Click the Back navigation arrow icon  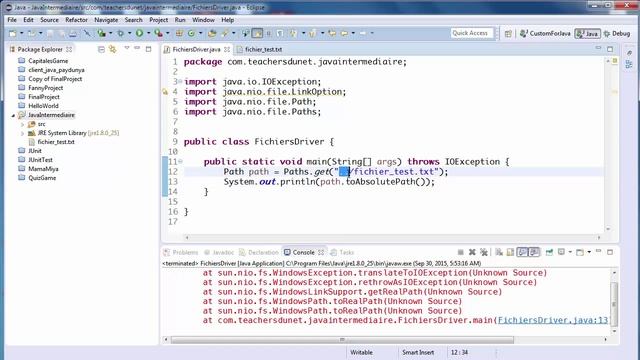(344, 33)
